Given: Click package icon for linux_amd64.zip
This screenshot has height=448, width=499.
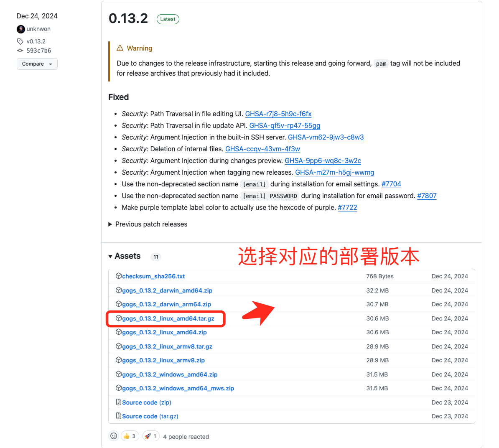Looking at the screenshot, I should (x=118, y=332).
